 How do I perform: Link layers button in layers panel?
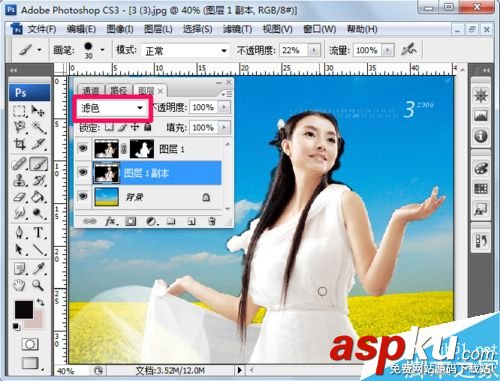[89, 221]
